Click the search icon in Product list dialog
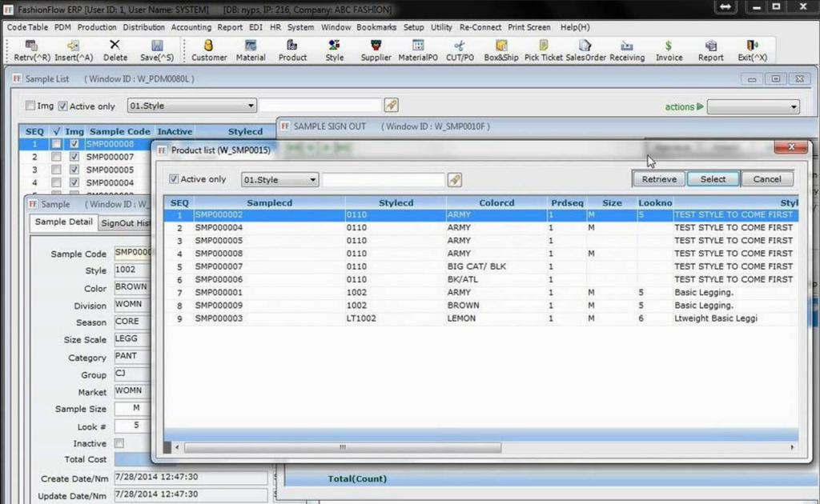Image resolution: width=820 pixels, height=504 pixels. click(x=455, y=180)
